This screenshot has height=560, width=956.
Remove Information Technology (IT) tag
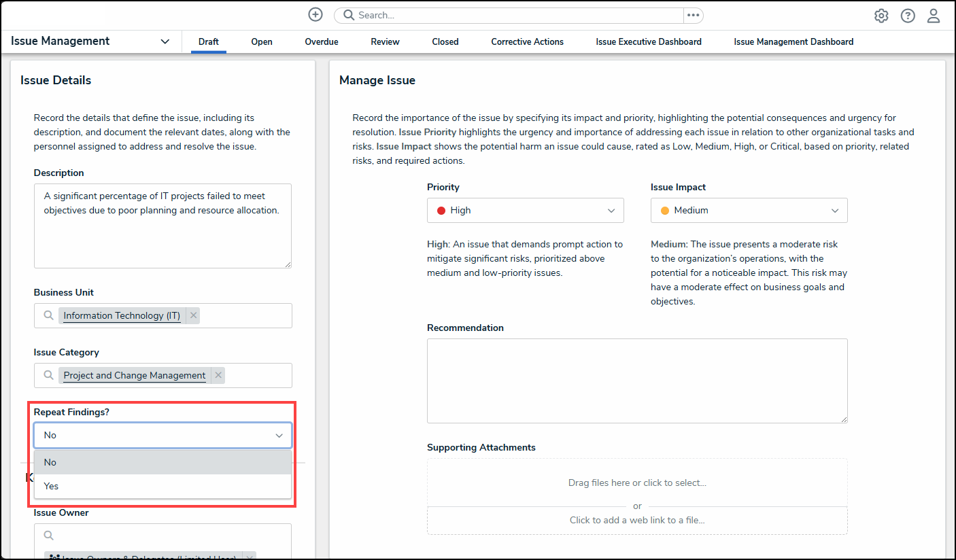click(194, 315)
